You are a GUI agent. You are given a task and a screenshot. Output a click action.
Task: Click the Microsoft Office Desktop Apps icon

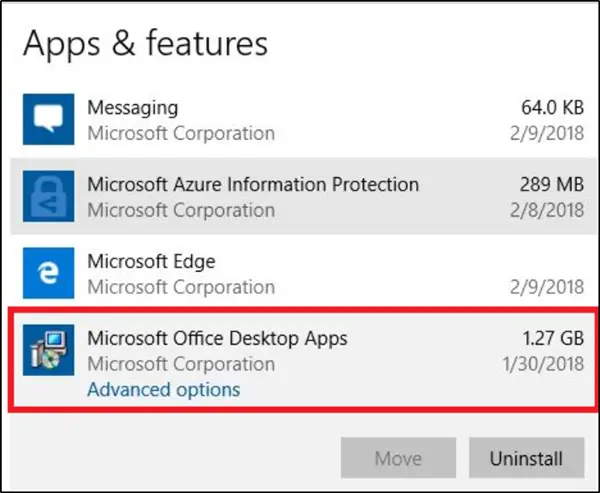coord(48,352)
